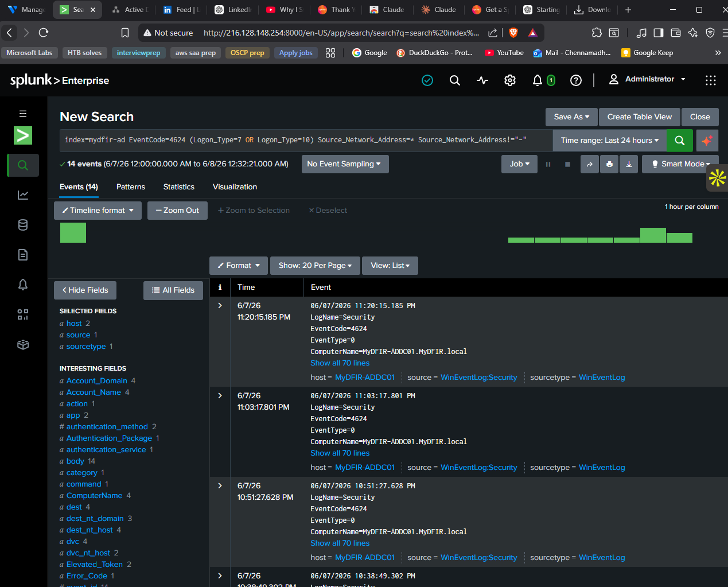Open Smart Mode dropdown
This screenshot has width=728, height=587.
tap(680, 164)
